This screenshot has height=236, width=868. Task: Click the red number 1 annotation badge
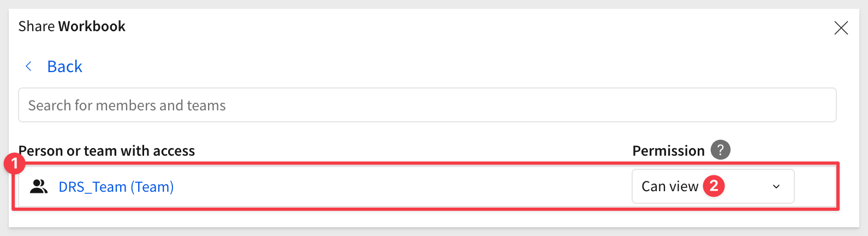[x=14, y=163]
